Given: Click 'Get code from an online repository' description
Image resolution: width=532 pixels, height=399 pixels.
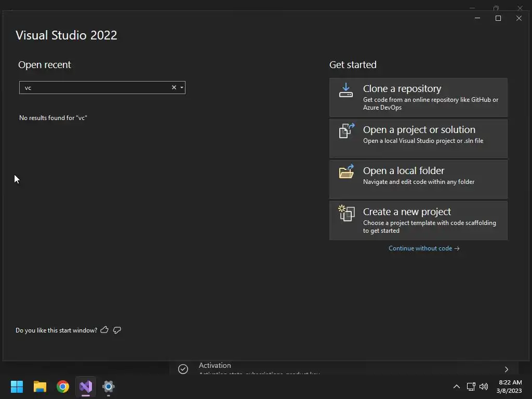Looking at the screenshot, I should 431,103.
